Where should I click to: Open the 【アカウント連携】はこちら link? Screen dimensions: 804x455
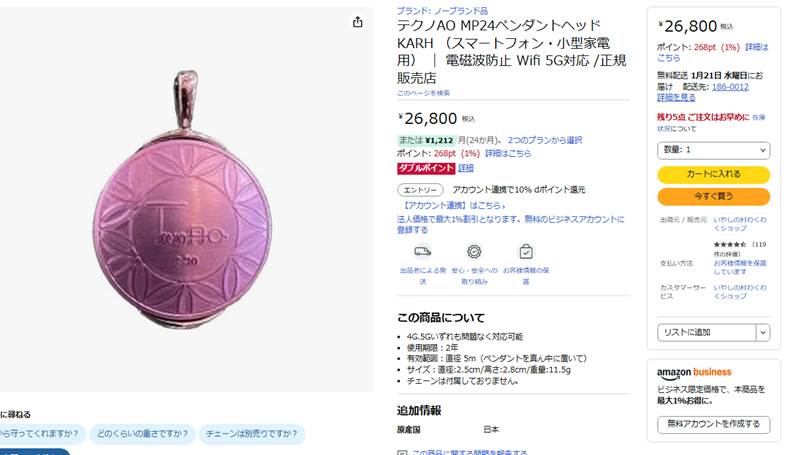(452, 205)
